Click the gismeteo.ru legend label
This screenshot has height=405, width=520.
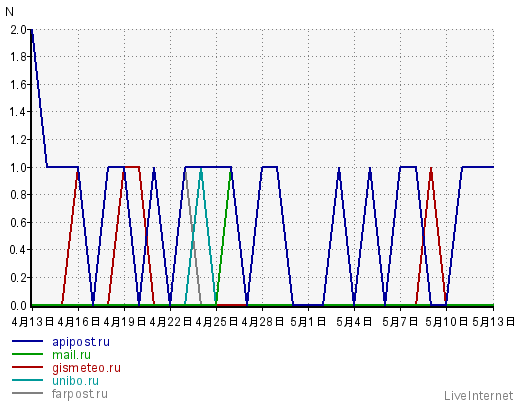click(x=86, y=368)
